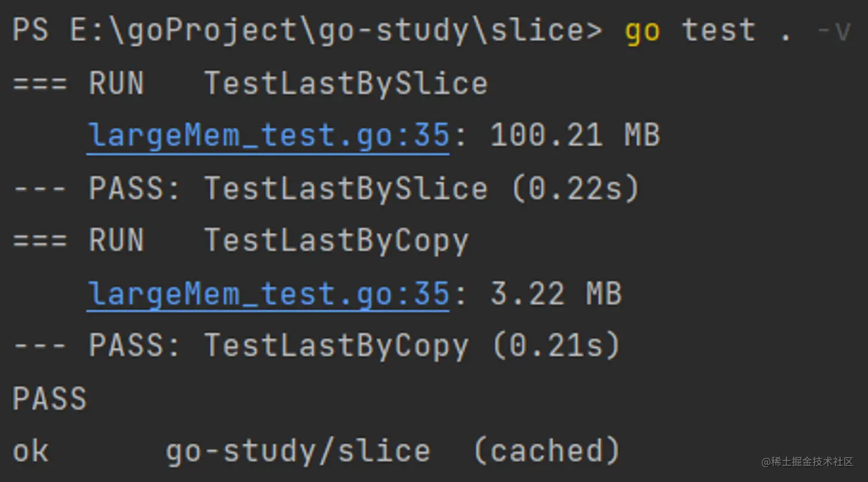Click the '100.21 MB' memory value
Image resolution: width=868 pixels, height=482 pixels.
point(575,136)
